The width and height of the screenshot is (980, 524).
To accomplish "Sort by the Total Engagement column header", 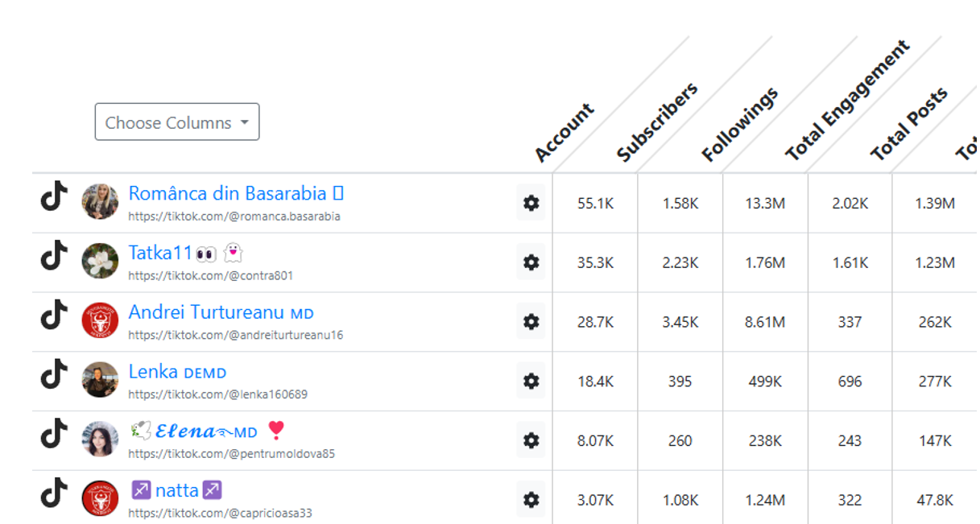I will [x=847, y=101].
